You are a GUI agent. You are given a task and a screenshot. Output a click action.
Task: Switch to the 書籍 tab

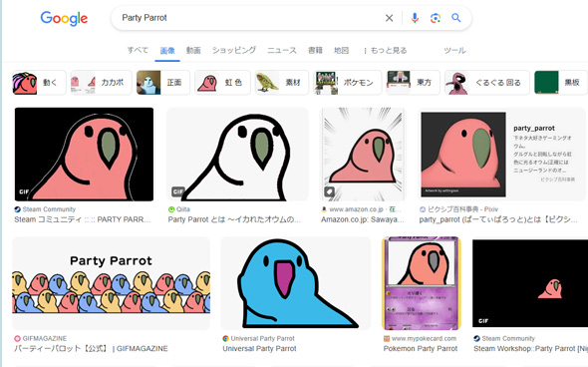315,50
